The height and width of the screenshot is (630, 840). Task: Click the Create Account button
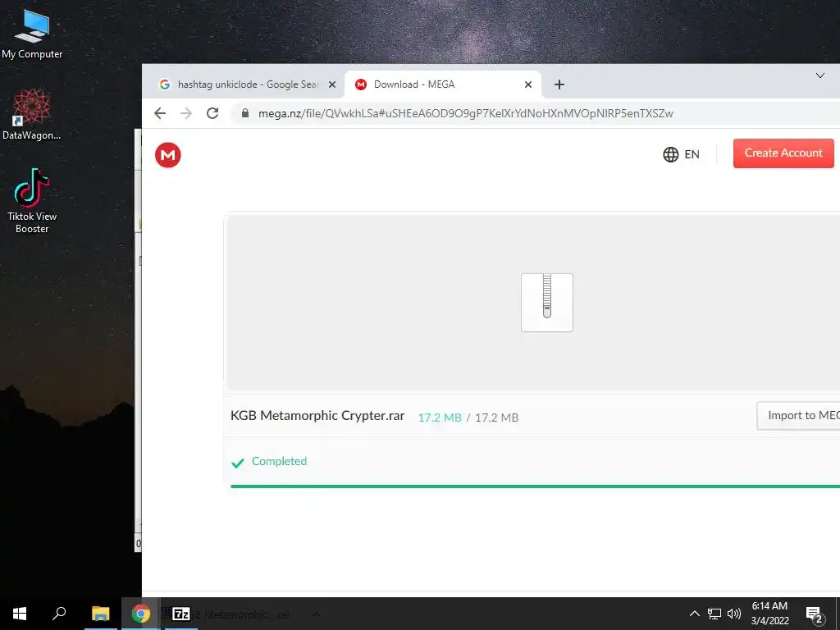point(783,153)
